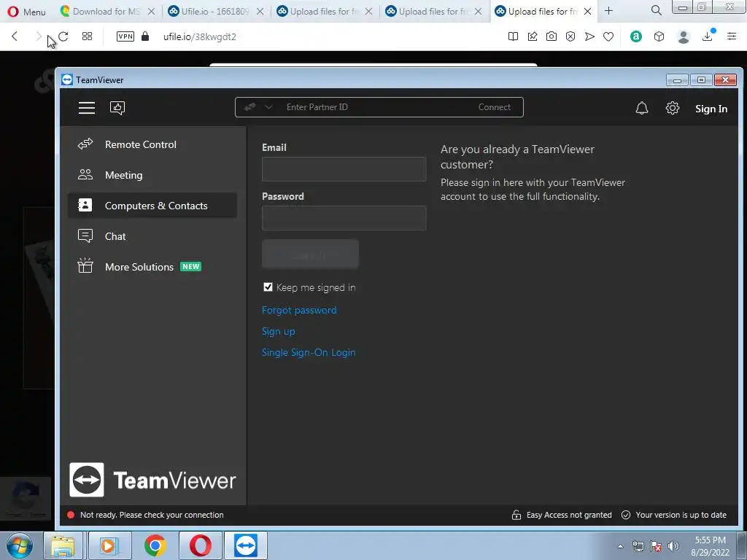Show hidden system tray icons

point(620,546)
